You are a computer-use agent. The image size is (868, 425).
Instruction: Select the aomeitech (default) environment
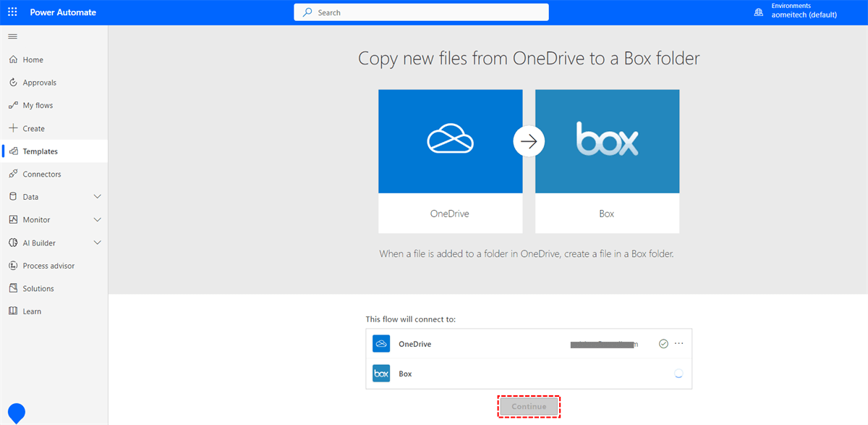804,14
